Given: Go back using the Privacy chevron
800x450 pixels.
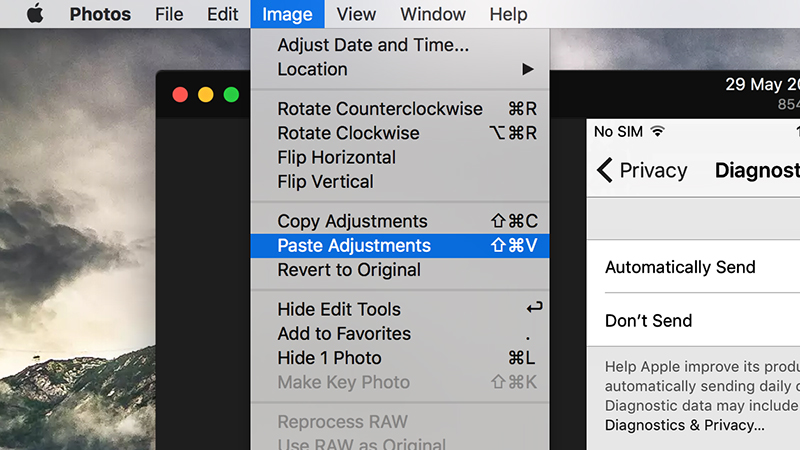Looking at the screenshot, I should 605,170.
